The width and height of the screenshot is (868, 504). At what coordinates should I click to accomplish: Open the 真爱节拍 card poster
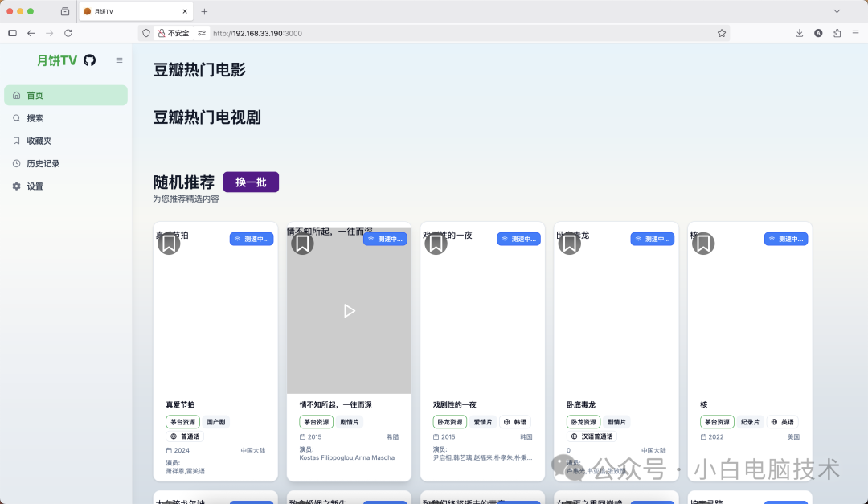pyautogui.click(x=215, y=310)
